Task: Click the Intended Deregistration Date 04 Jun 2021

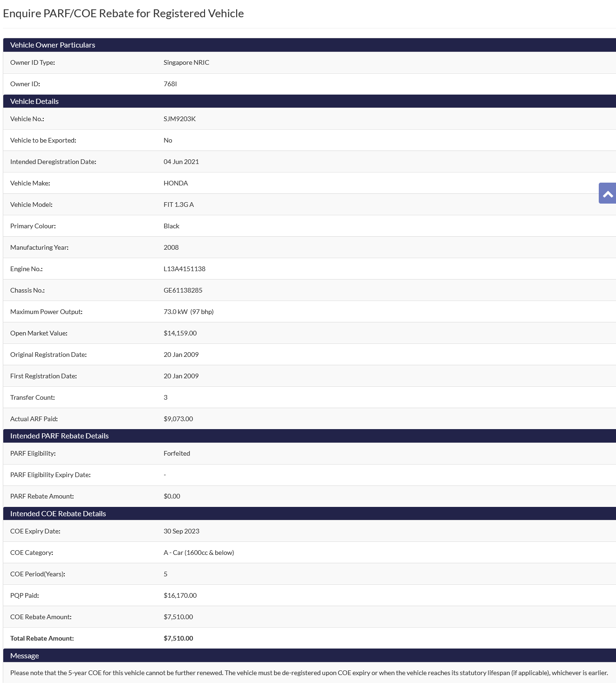Action: click(181, 162)
